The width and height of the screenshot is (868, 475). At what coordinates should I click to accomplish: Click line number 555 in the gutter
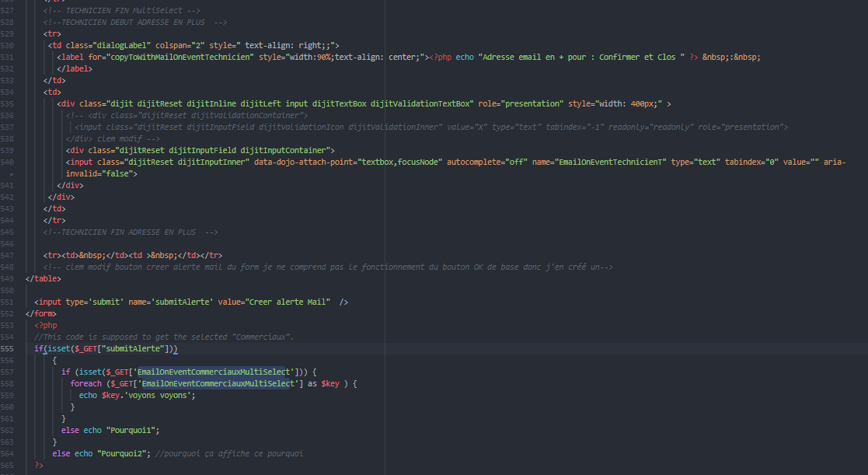click(x=8, y=349)
